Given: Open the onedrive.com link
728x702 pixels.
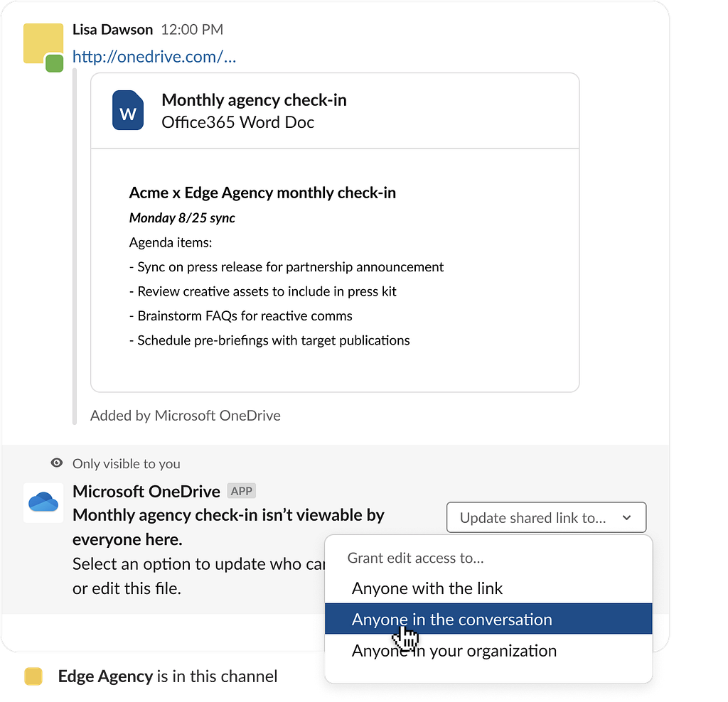Looking at the screenshot, I should (154, 57).
